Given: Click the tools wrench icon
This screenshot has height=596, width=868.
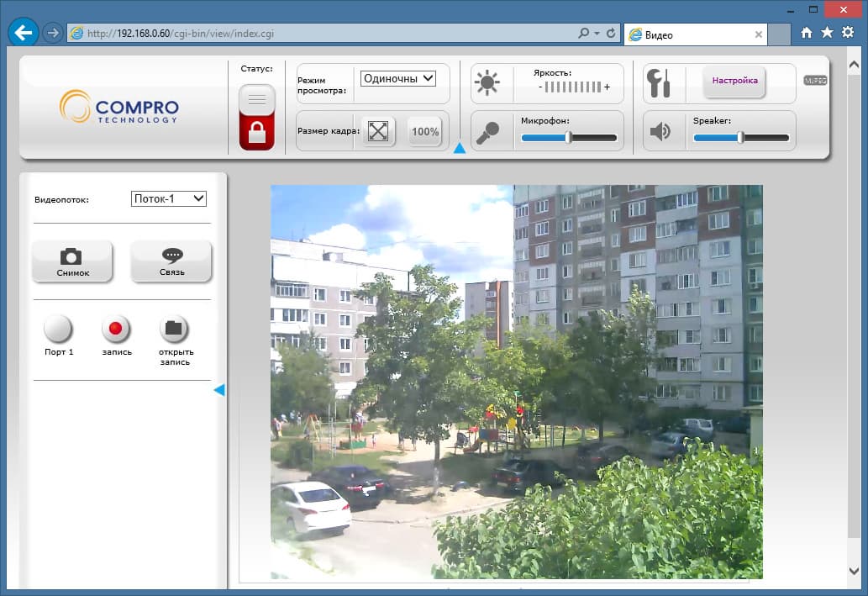Looking at the screenshot, I should coord(659,83).
